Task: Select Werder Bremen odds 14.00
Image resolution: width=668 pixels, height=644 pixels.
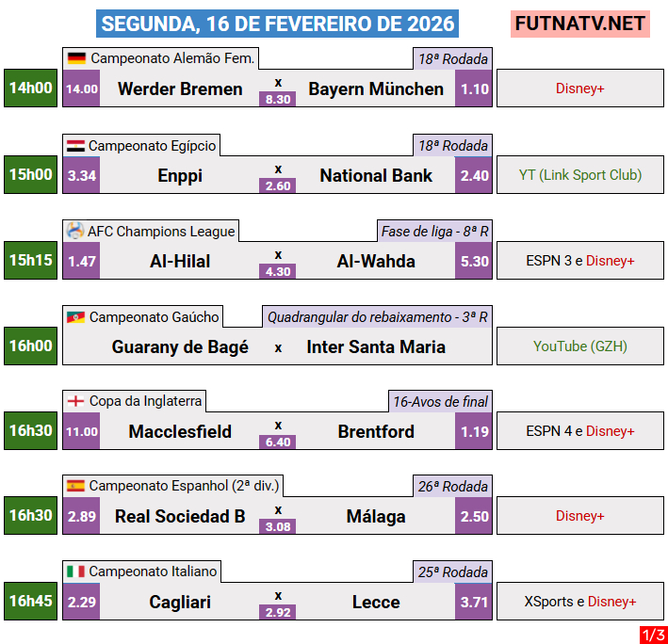Action: point(82,89)
